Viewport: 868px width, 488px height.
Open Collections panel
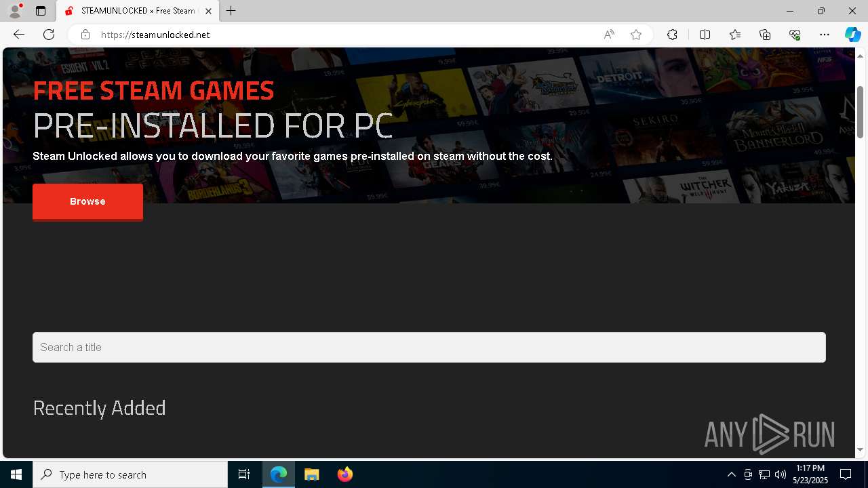(x=765, y=35)
